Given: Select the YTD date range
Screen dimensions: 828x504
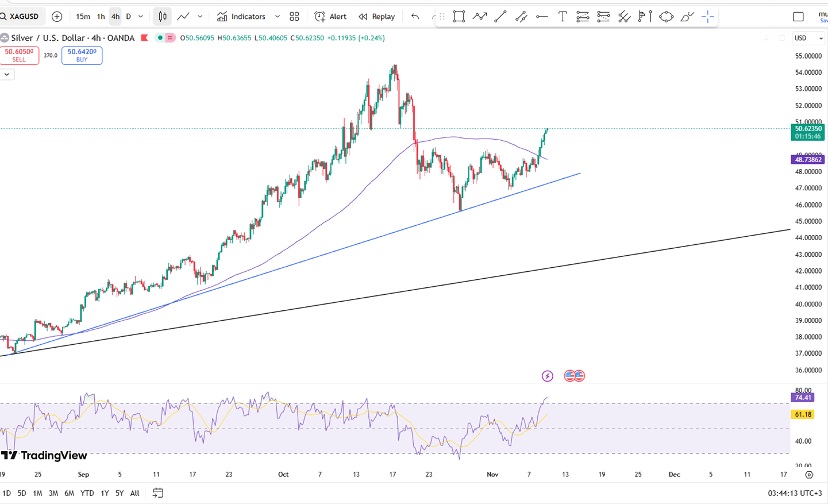Looking at the screenshot, I should pyautogui.click(x=87, y=493).
